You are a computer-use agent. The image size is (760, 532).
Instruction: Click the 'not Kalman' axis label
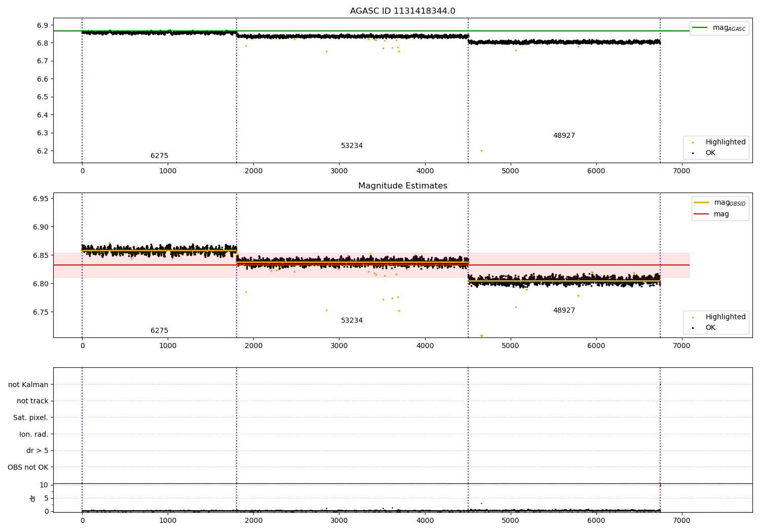point(28,385)
